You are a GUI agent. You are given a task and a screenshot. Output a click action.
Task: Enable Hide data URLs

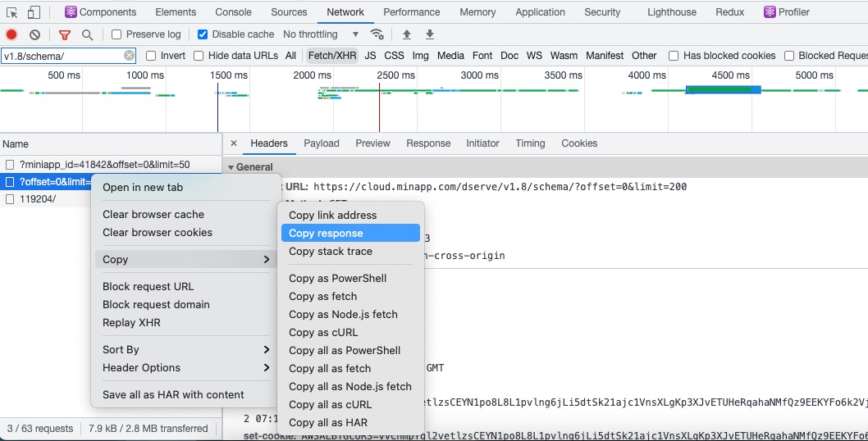pyautogui.click(x=199, y=56)
